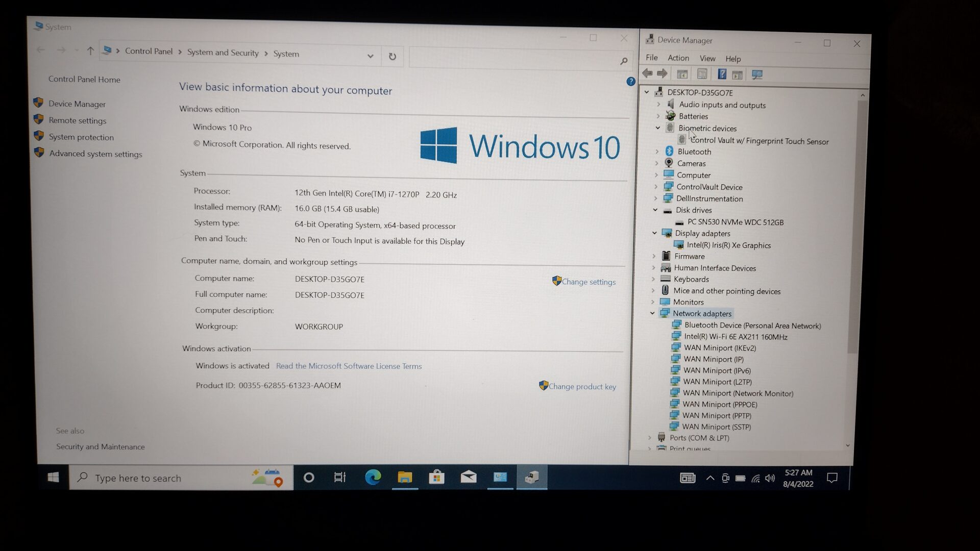This screenshot has height=551, width=980.
Task: Select Bluetooth Device (Personal Area Network)
Action: (752, 325)
